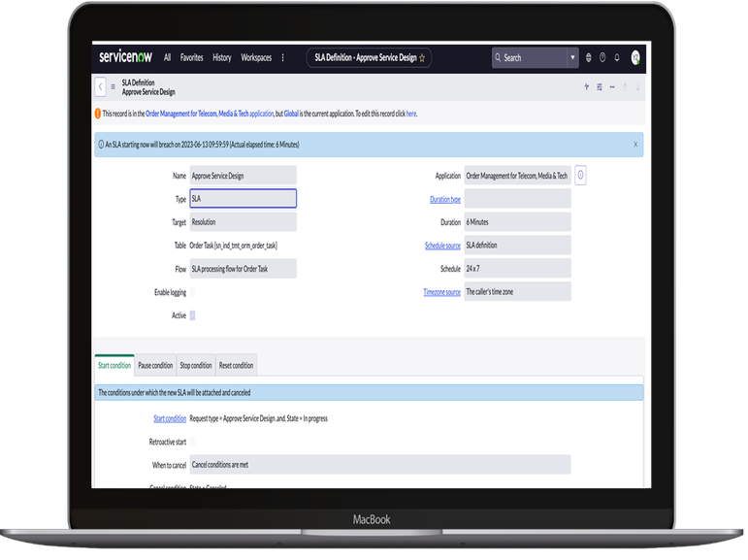The height and width of the screenshot is (560, 748).
Task: Switch to the Start condition tab
Action: 114,365
